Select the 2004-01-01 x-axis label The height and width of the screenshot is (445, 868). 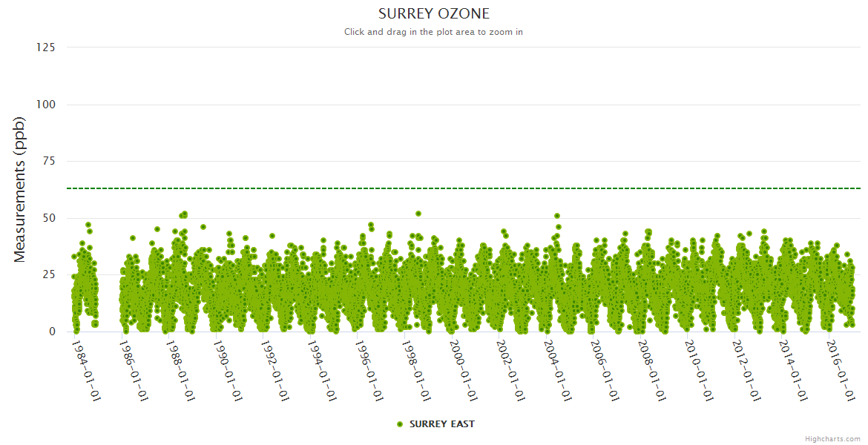557,370
